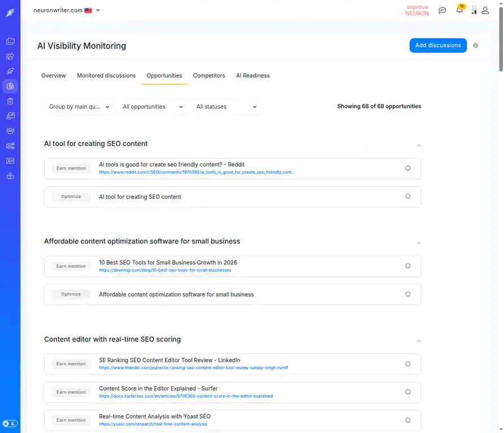Image resolution: width=504 pixels, height=433 pixels.
Task: Click the Earn mention tag on Reddit row
Action: [x=71, y=168]
